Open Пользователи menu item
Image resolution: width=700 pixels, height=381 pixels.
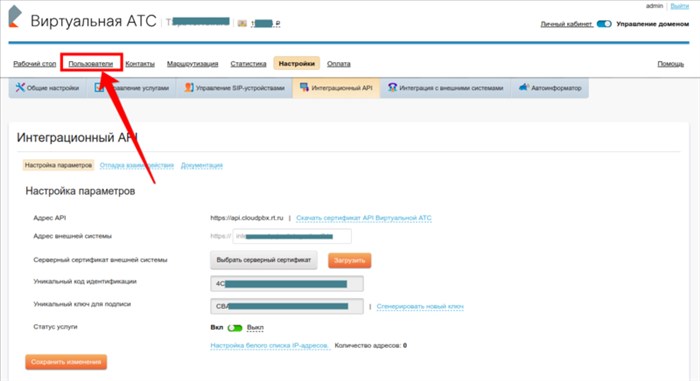click(91, 64)
